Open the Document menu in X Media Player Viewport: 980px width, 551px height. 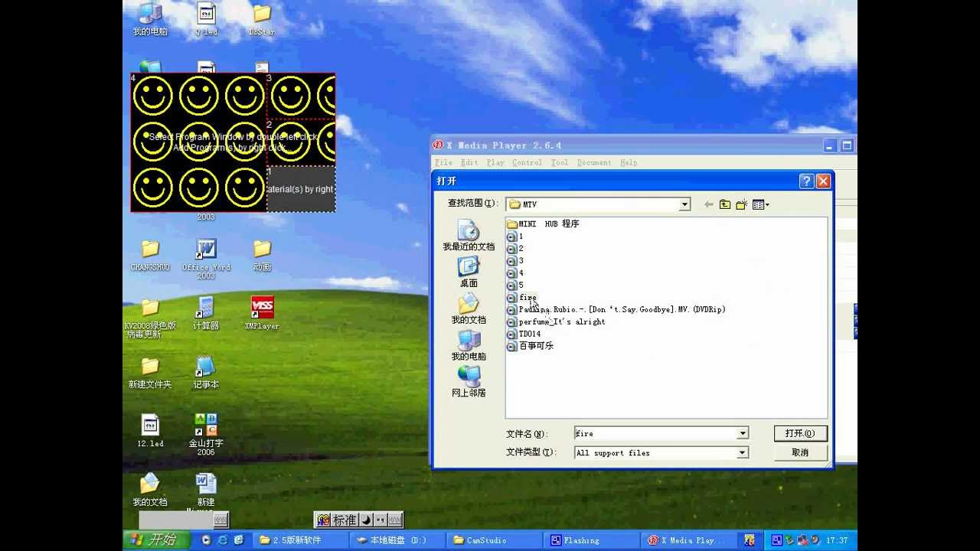click(594, 162)
